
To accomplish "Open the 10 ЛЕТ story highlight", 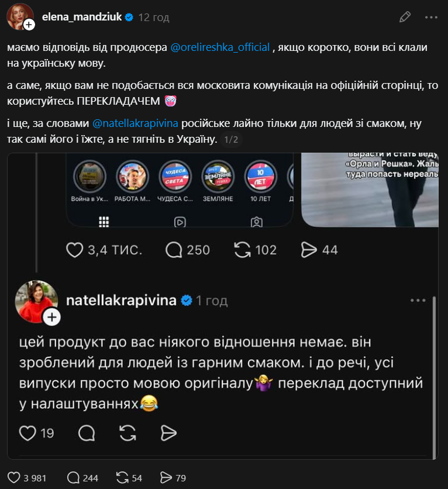I will 260,177.
